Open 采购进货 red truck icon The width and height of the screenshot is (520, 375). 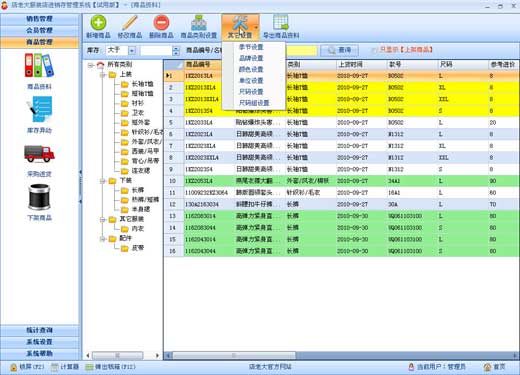pyautogui.click(x=39, y=154)
